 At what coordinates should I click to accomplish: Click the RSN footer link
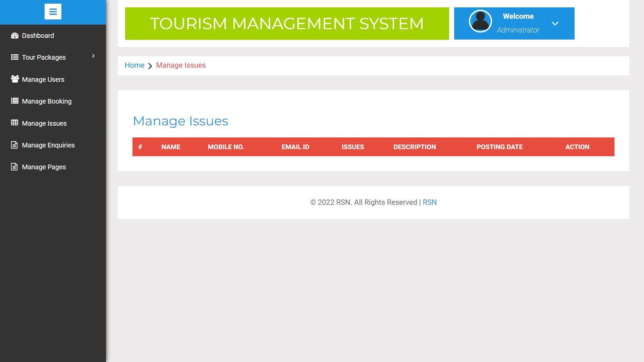[x=430, y=202]
